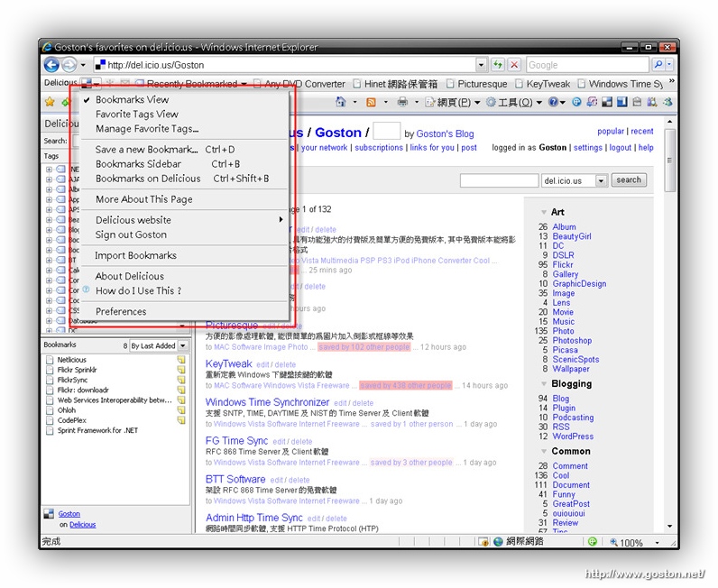The image size is (718, 588).
Task: Click the search button on del.icio.us page
Action: click(628, 180)
